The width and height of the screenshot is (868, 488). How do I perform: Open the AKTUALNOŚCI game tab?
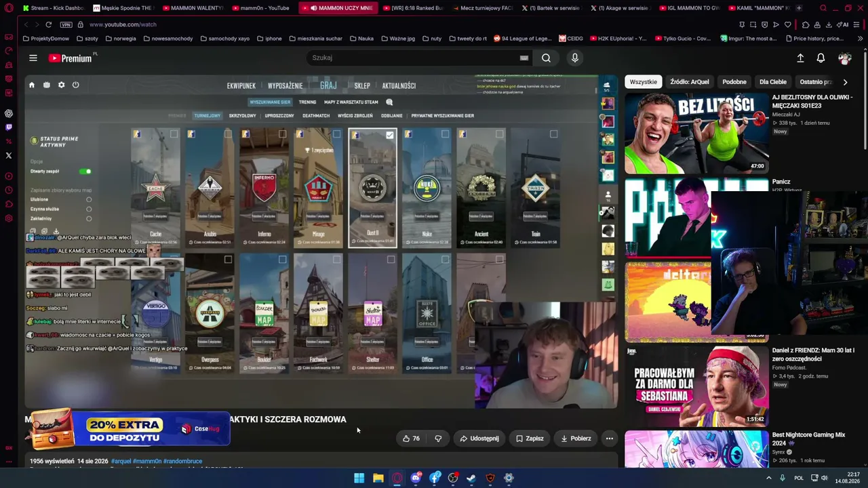(399, 86)
